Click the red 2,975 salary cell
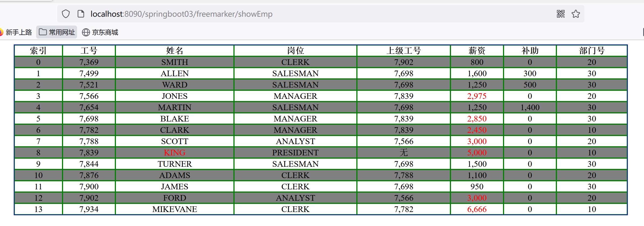 (x=477, y=96)
